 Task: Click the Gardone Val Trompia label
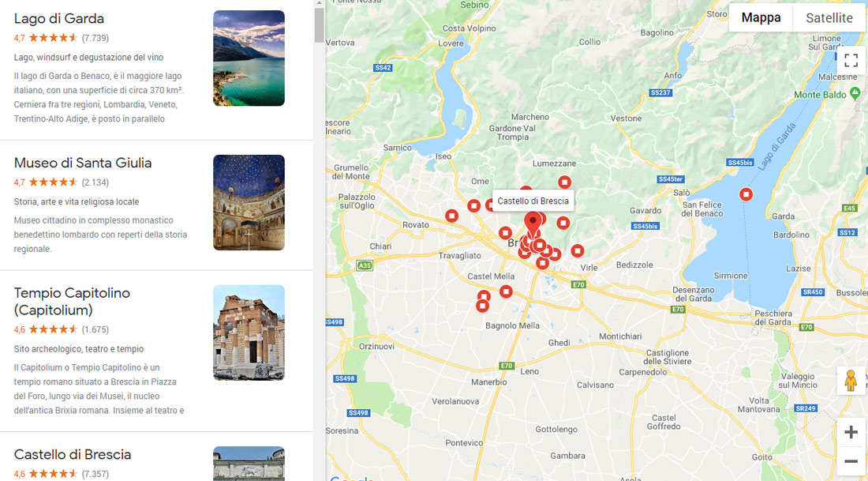(513, 133)
